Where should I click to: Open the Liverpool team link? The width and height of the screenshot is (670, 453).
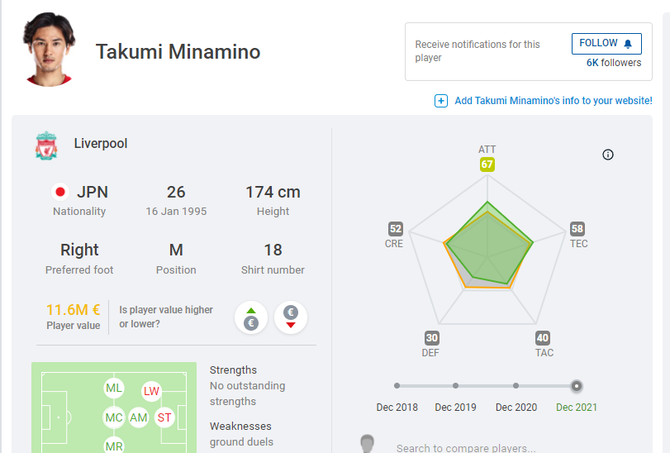point(100,144)
